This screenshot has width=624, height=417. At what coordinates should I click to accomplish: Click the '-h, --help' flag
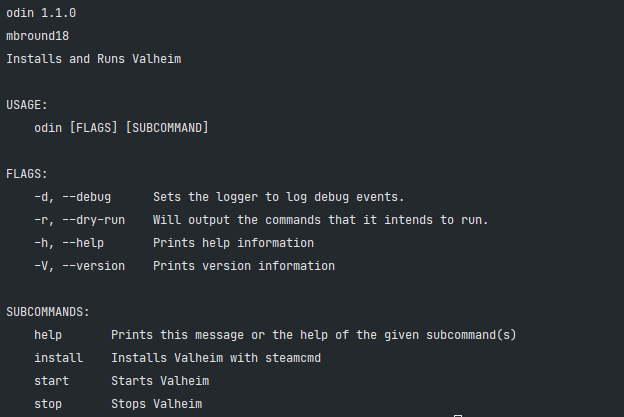(69, 243)
